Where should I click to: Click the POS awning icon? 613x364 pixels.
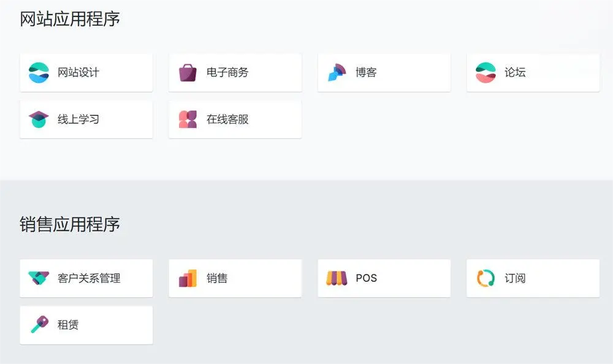pyautogui.click(x=337, y=278)
